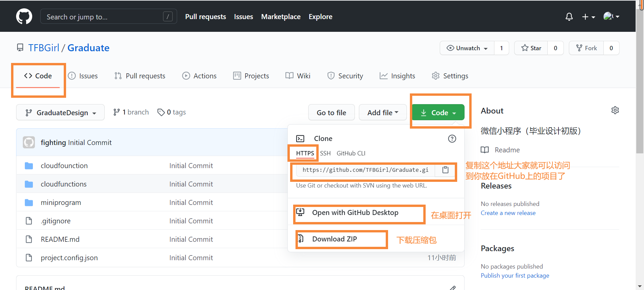Click the fighting author name

(53, 143)
